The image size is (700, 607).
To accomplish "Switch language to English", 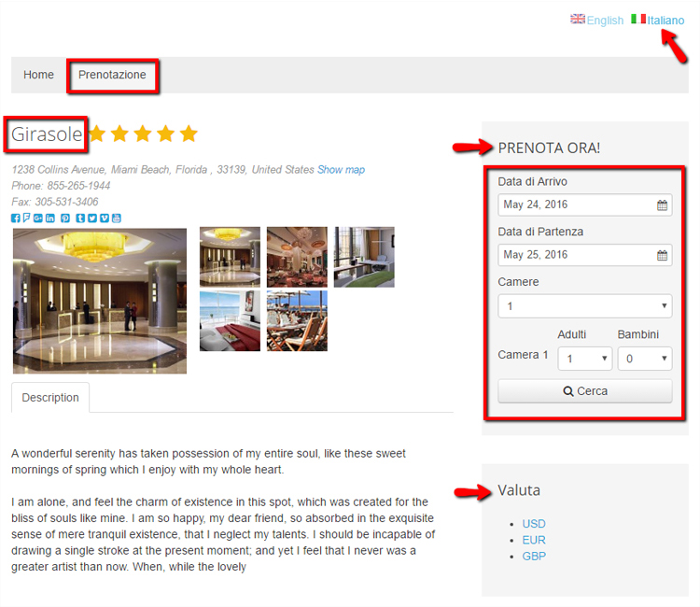I will (605, 21).
